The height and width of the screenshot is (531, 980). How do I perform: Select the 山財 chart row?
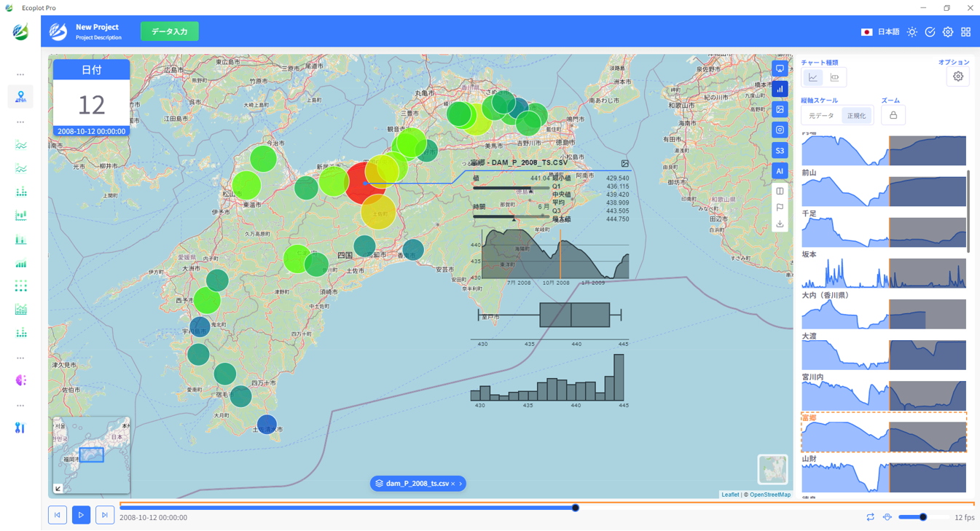(x=884, y=473)
